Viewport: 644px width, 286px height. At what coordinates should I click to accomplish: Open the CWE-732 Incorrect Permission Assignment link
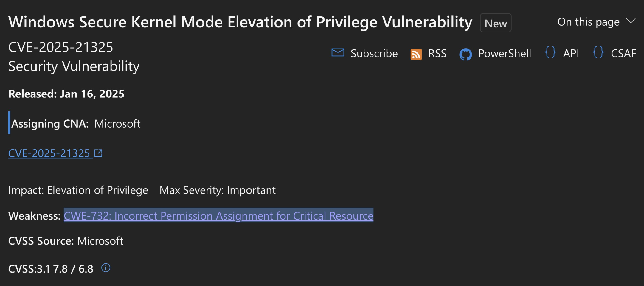point(218,215)
